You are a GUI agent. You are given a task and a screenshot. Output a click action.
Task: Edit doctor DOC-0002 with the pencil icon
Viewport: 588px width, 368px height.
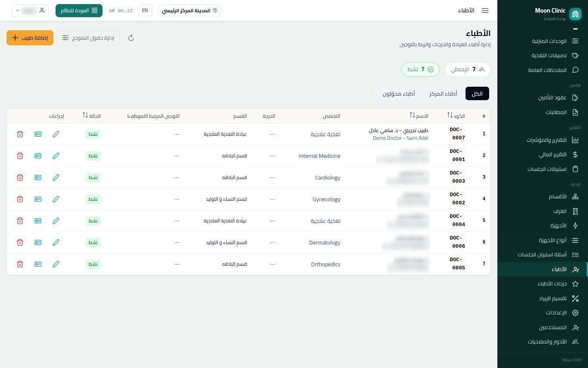coord(56,199)
